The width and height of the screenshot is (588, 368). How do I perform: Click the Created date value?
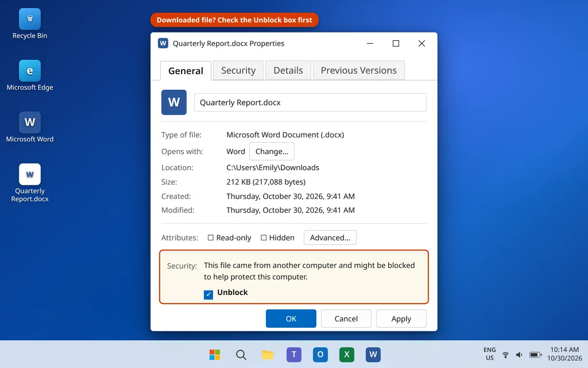point(290,196)
